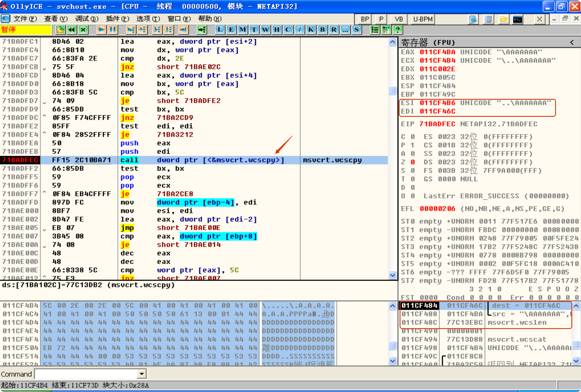Image resolution: width=581 pixels, height=392 pixels.
Task: Click the Restart program rewind icon
Action: [72, 30]
